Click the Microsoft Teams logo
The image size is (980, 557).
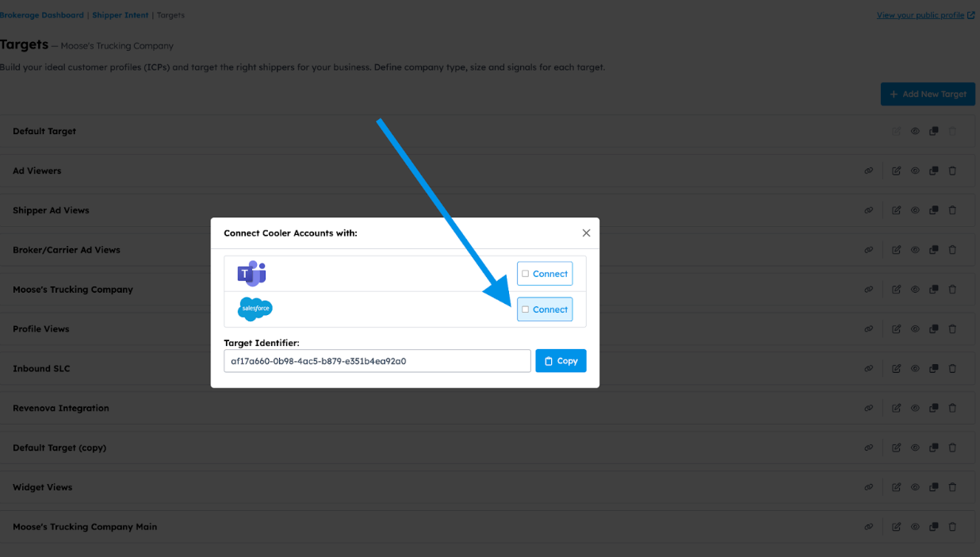[x=251, y=274]
